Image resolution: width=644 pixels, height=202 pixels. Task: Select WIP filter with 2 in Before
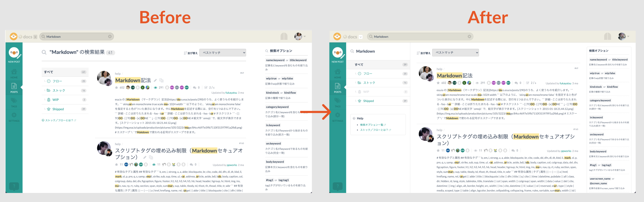coord(65,100)
